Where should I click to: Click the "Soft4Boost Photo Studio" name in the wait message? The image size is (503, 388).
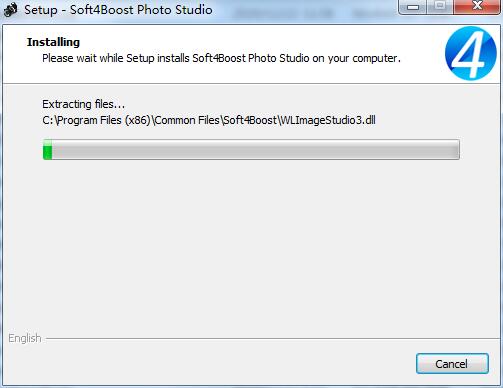251,58
